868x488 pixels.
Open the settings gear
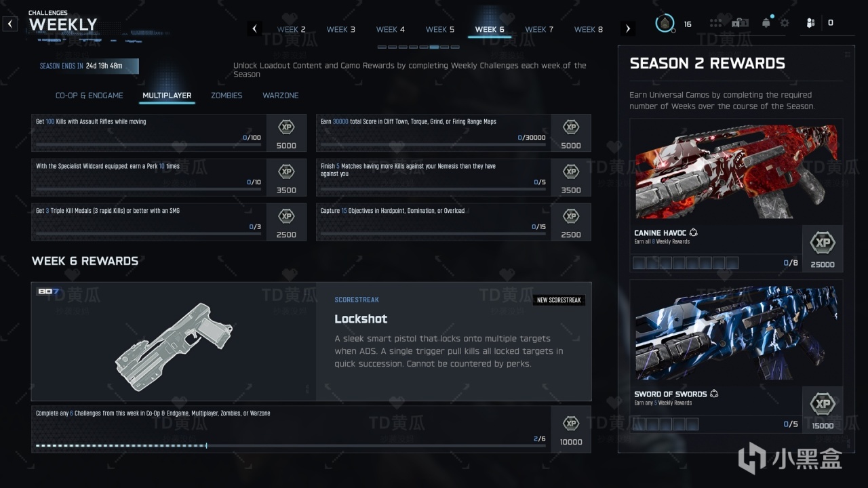tap(785, 23)
